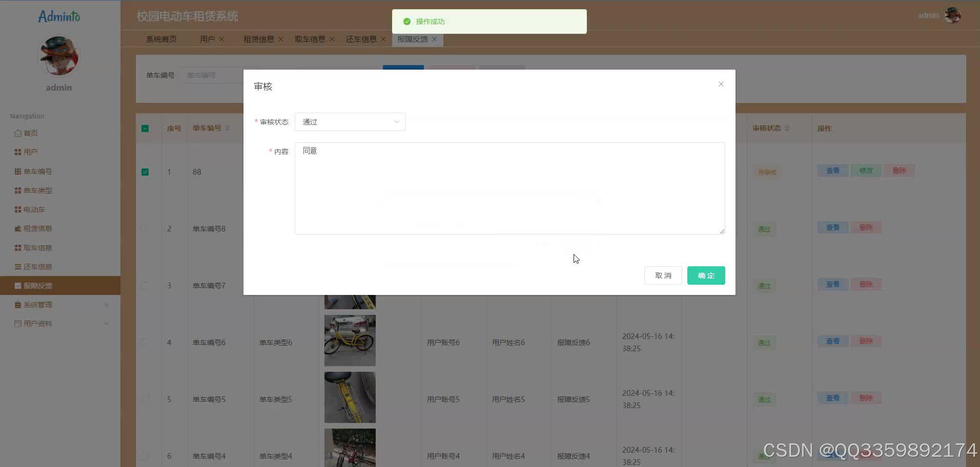Expand 用户资料 sidebar submenu chevron

pyautogui.click(x=107, y=324)
